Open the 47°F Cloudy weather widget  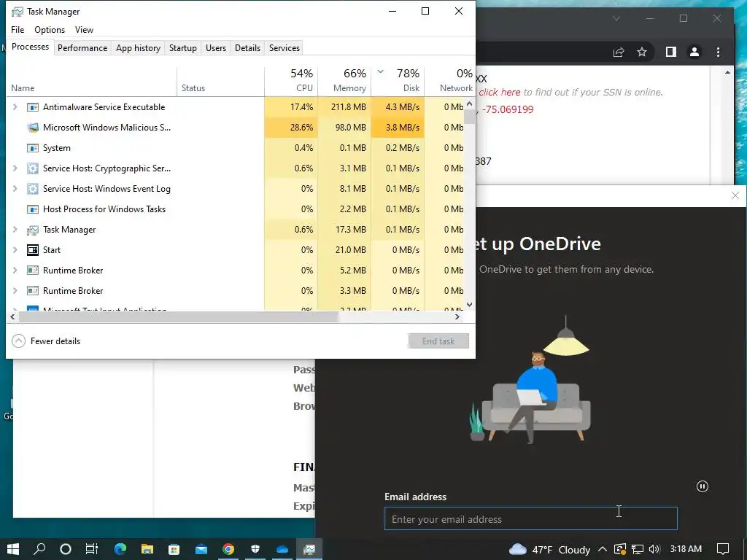(x=549, y=550)
